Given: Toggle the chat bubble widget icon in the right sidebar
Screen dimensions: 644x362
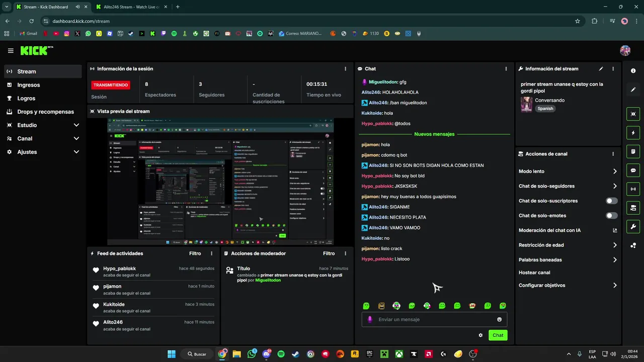Looking at the screenshot, I should 633,170.
